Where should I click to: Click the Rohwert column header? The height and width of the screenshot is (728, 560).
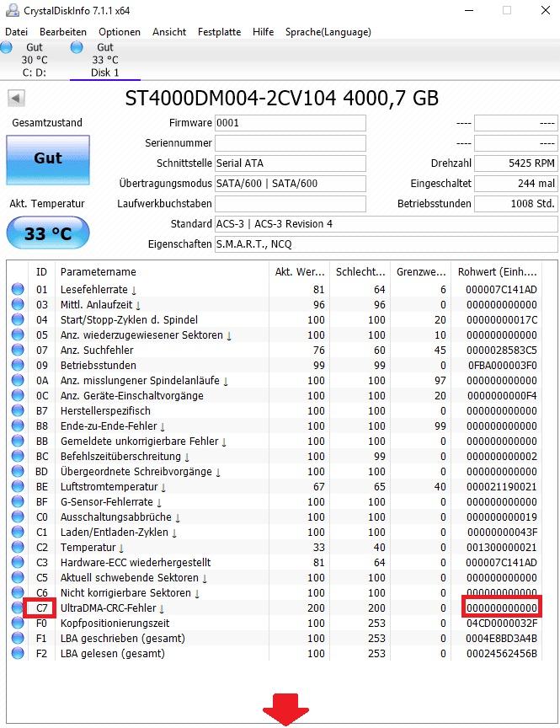pos(498,272)
